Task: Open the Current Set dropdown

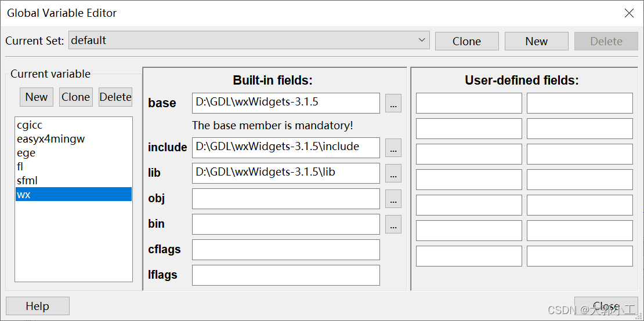Action: coord(249,40)
